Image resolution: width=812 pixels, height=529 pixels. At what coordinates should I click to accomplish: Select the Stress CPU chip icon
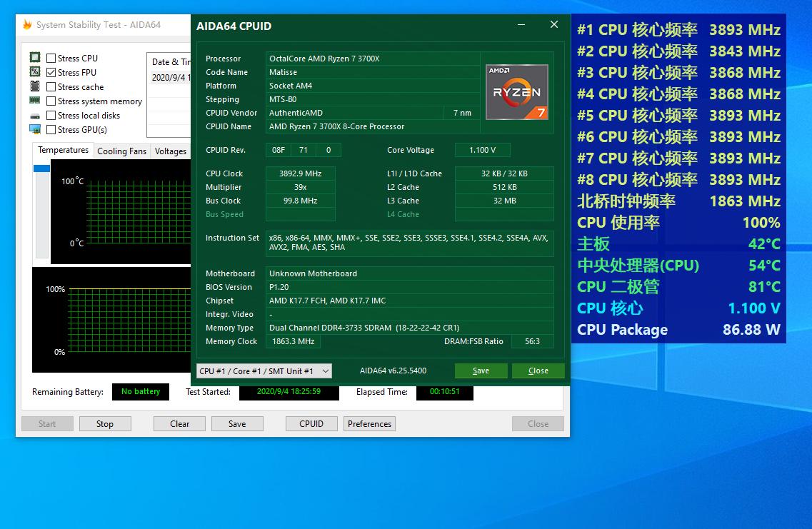pyautogui.click(x=34, y=58)
